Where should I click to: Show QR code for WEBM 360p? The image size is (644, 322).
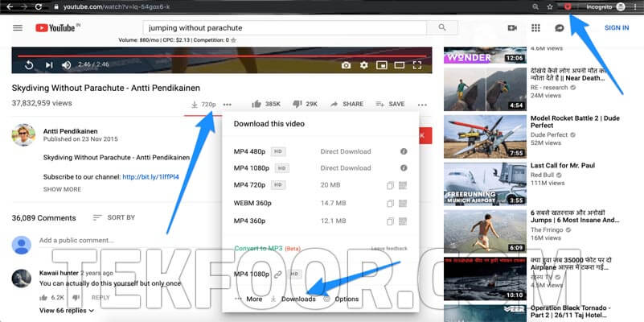(403, 203)
